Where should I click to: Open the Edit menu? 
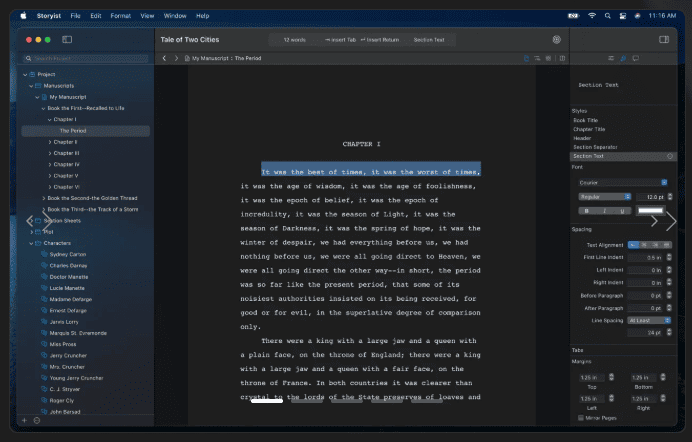[96, 16]
